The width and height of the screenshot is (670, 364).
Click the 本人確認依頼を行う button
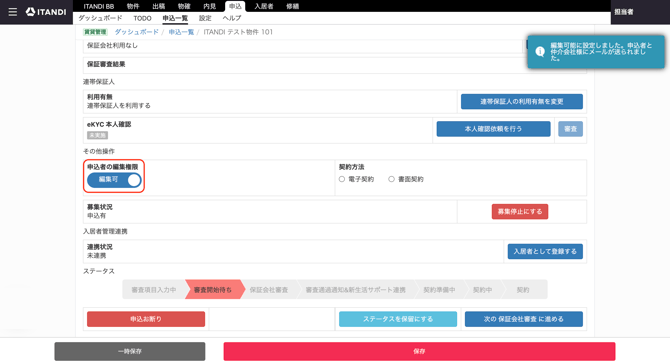pyautogui.click(x=494, y=129)
